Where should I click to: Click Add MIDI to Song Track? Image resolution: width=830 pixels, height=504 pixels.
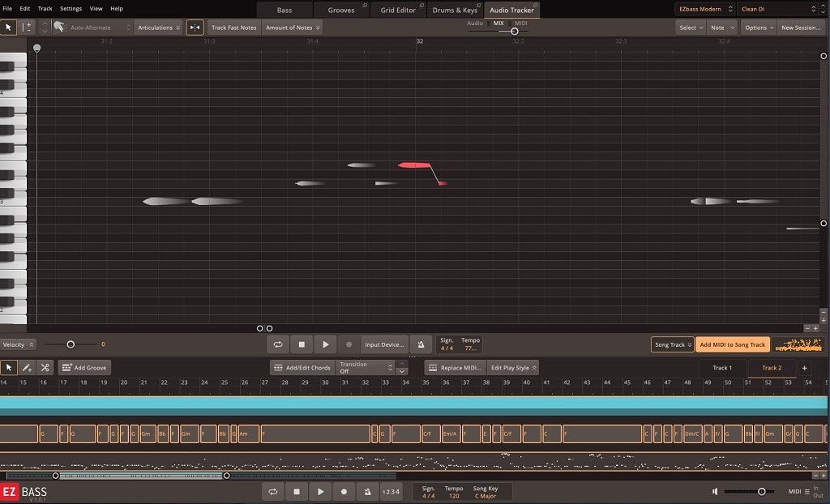click(x=733, y=344)
